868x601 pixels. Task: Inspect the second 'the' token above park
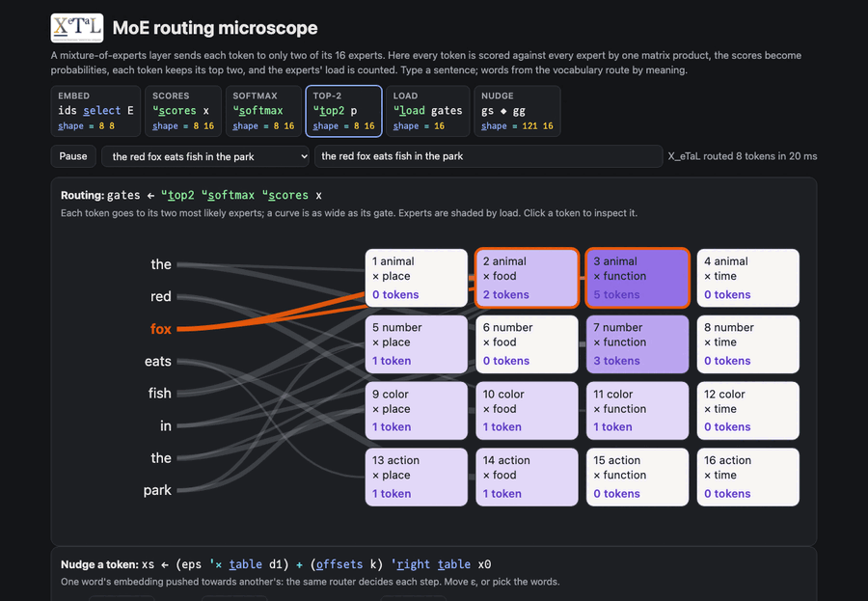161,458
